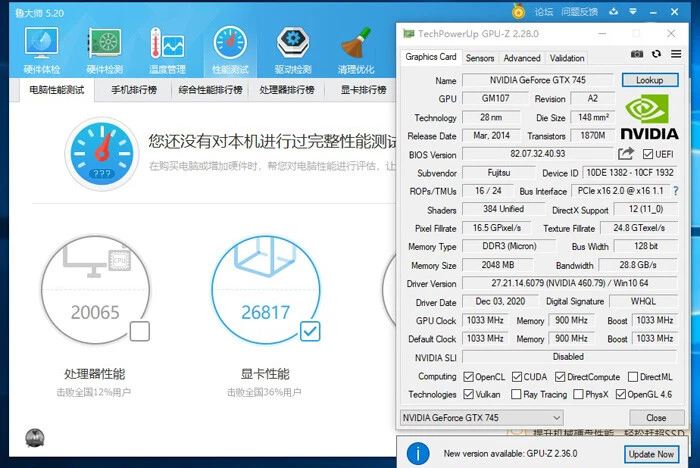
Task: Toggle the PhysX checkbox
Action: tap(578, 394)
